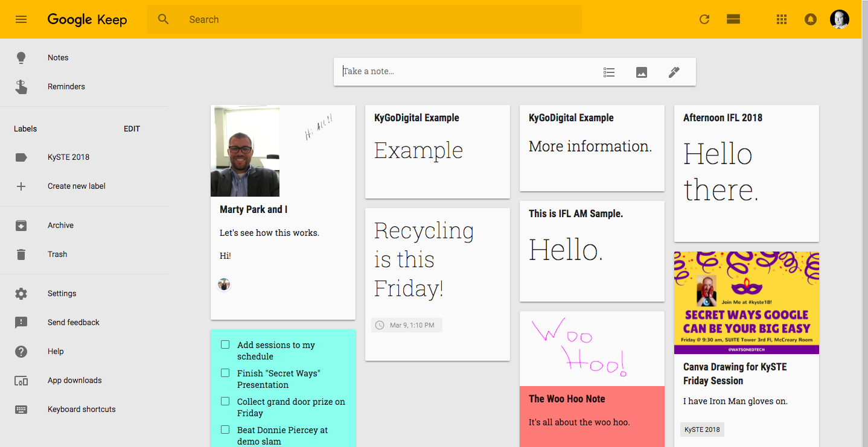
Task: Open the "Afternoon IFL 2018" note title
Action: [723, 118]
